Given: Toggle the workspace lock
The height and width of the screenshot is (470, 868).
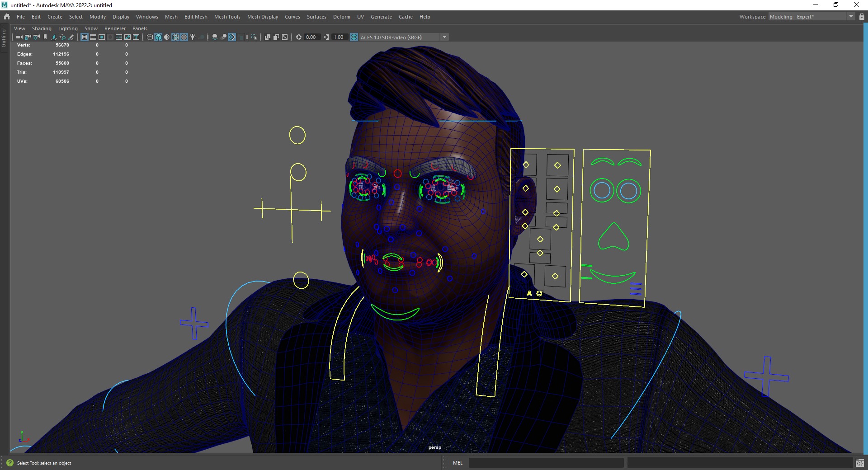Looking at the screenshot, I should (862, 17).
